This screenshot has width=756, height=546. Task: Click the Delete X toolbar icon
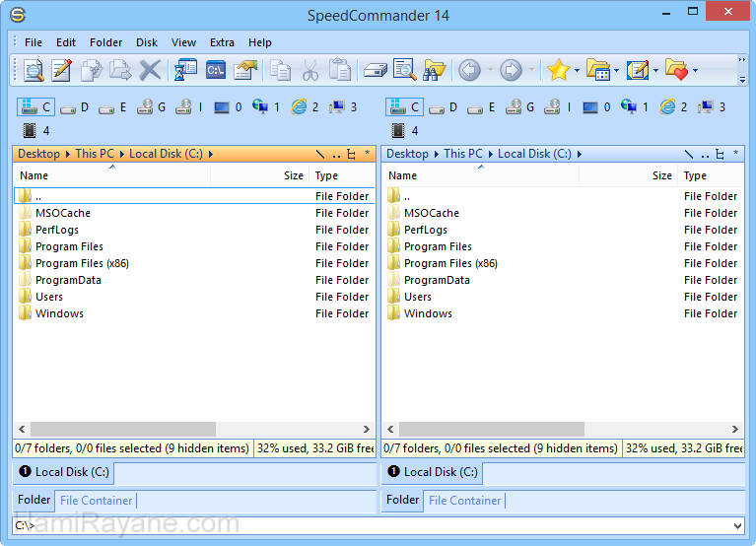150,70
